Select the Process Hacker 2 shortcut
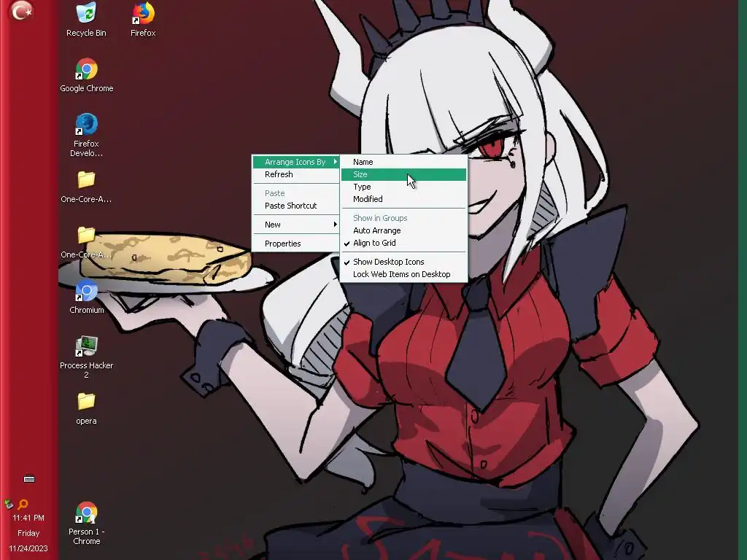Viewport: 747px width, 560px height. click(86, 357)
